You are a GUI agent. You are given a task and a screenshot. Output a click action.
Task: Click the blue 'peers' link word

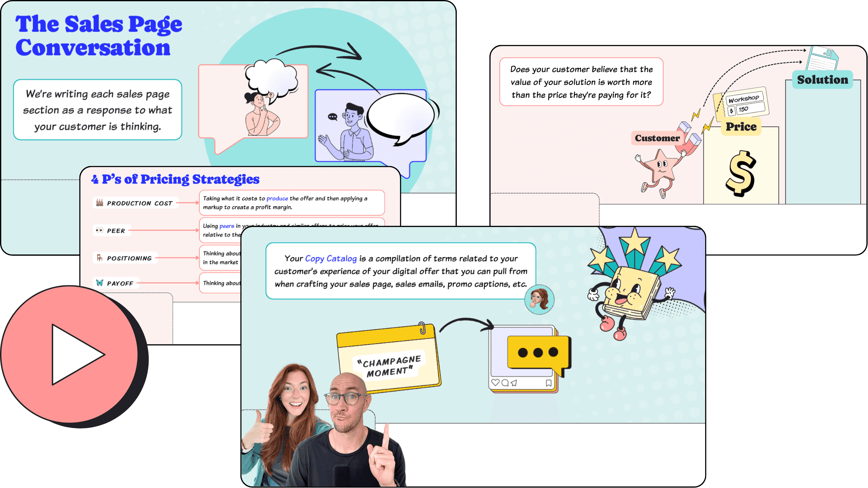point(227,226)
